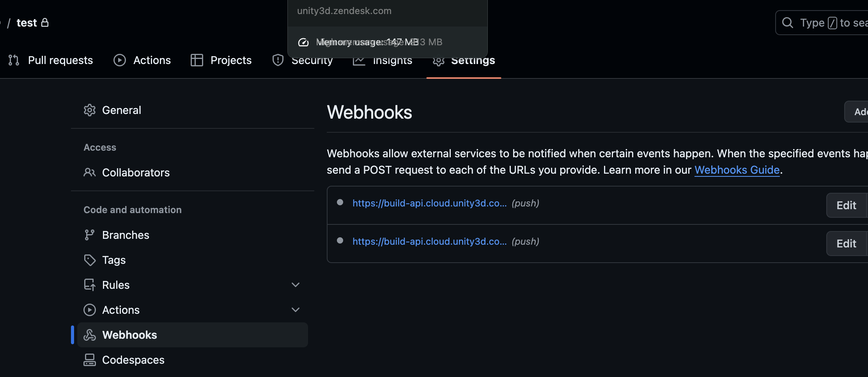Click the Security shield icon
Screen dimensions: 868x377
click(278, 60)
